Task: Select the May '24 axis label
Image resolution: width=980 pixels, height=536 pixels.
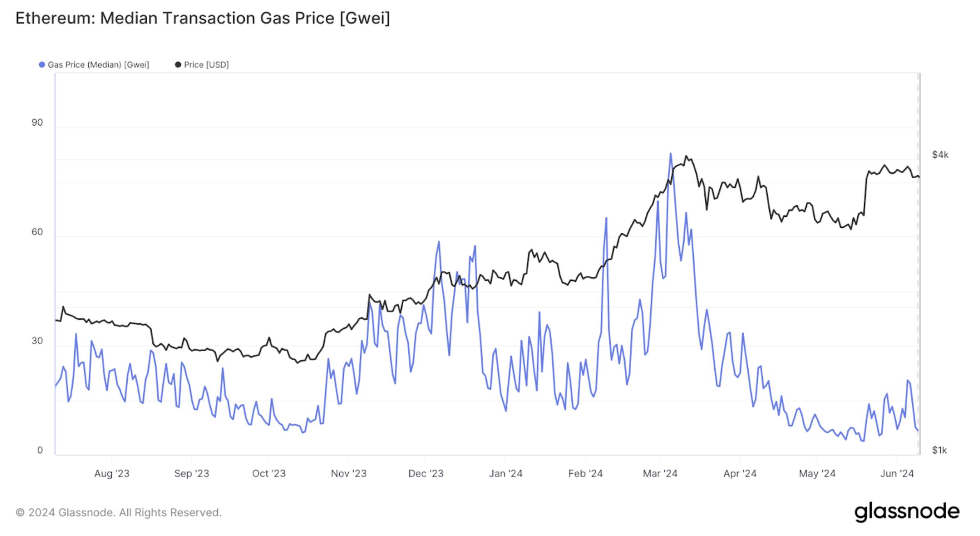Action: [x=817, y=474]
